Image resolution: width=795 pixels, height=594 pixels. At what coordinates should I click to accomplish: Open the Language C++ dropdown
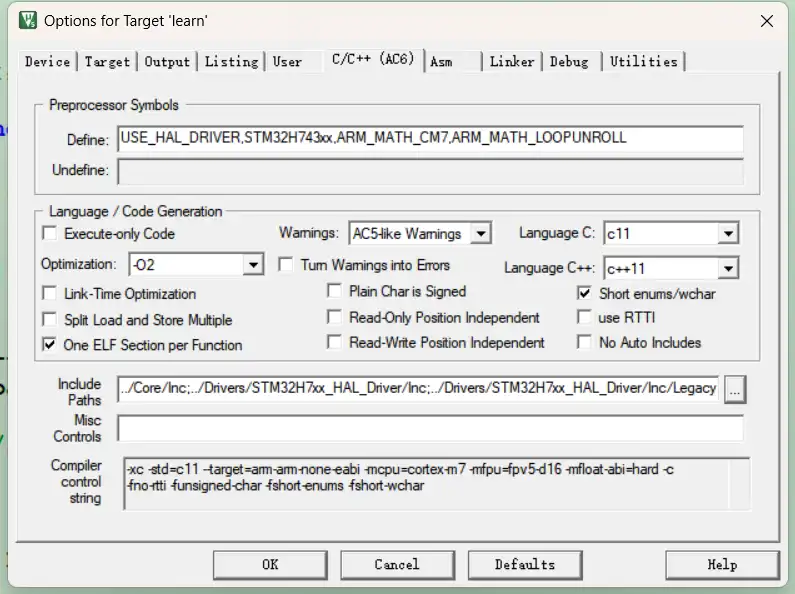(x=727, y=268)
